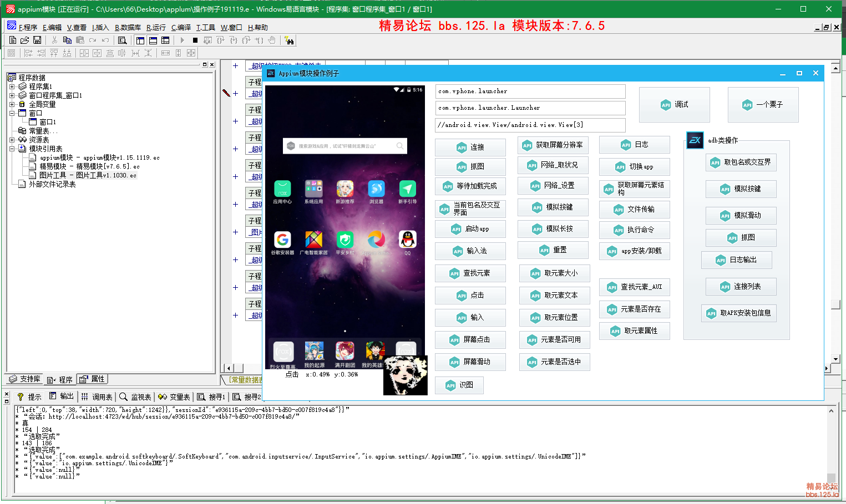Tap the 新手引导 icon on the phone
The height and width of the screenshot is (504, 846).
pos(407,189)
